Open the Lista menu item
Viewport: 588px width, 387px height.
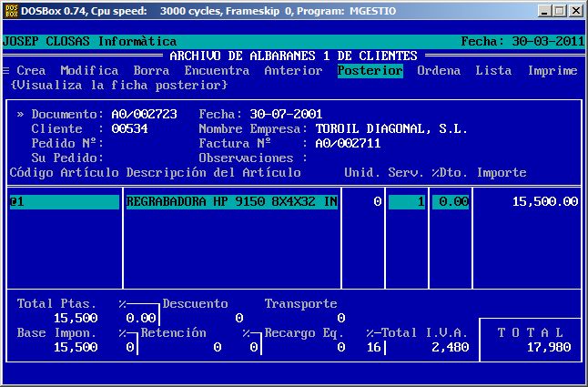(493, 71)
